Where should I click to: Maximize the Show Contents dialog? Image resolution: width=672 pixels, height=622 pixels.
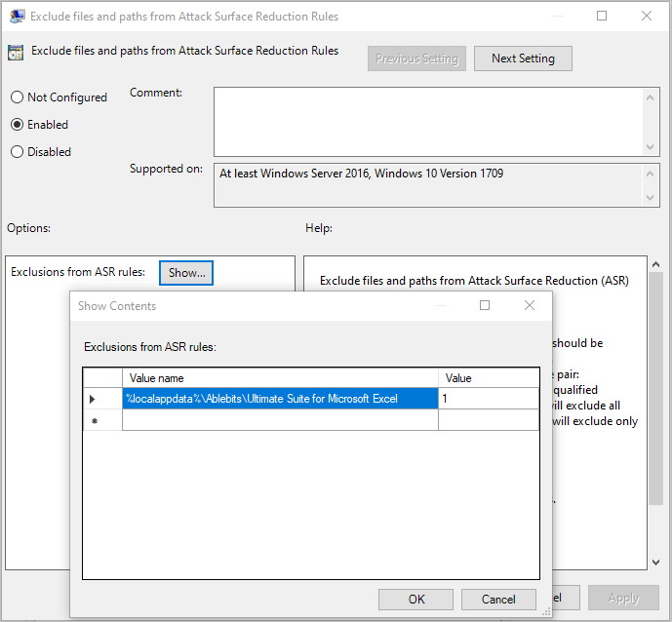[x=485, y=305]
